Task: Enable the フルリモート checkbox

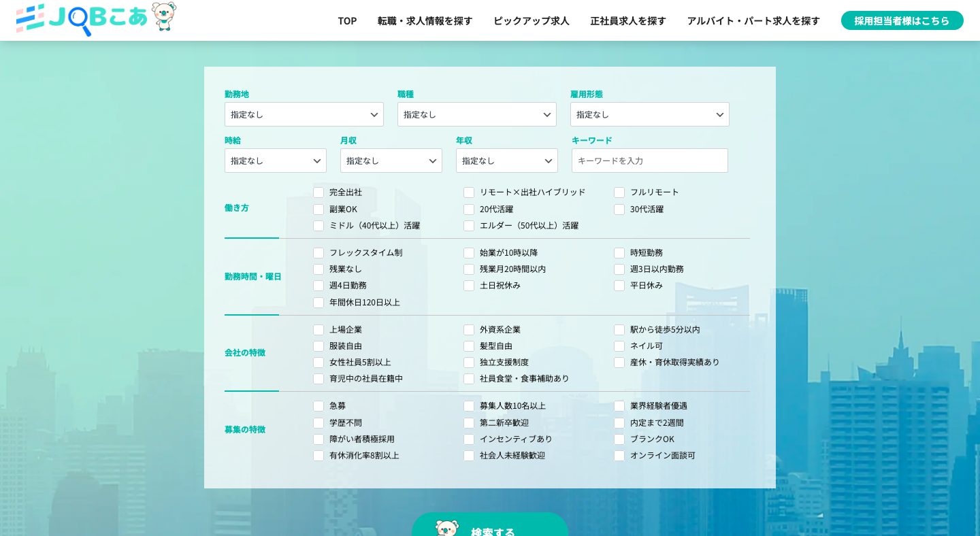Action: pyautogui.click(x=619, y=192)
